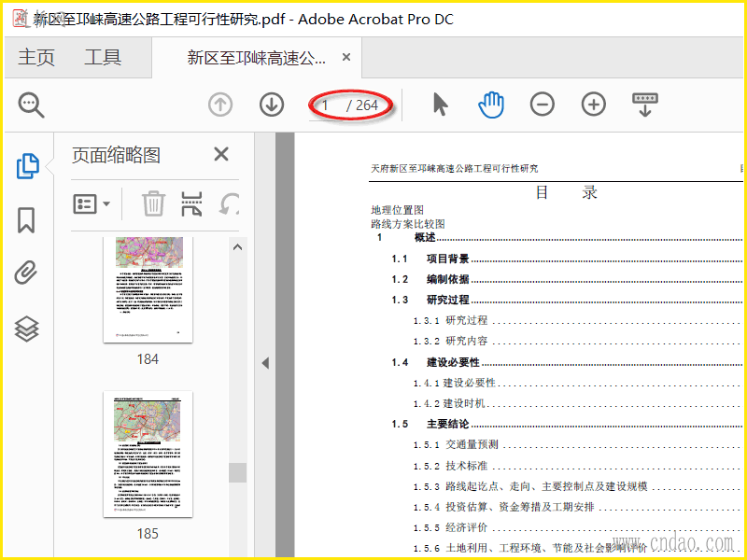Go to previous page with up arrow
747x560 pixels.
220,105
